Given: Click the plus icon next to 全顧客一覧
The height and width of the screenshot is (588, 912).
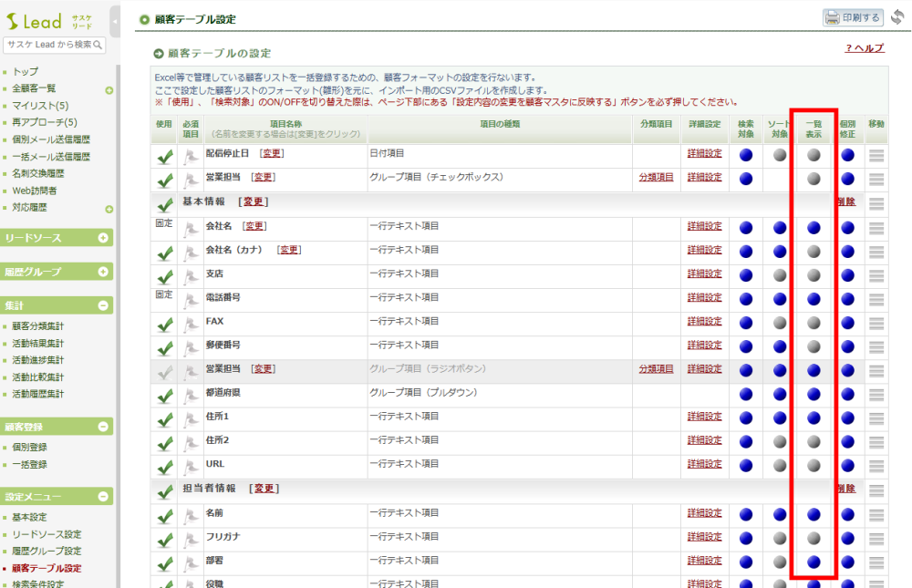Looking at the screenshot, I should 109,89.
